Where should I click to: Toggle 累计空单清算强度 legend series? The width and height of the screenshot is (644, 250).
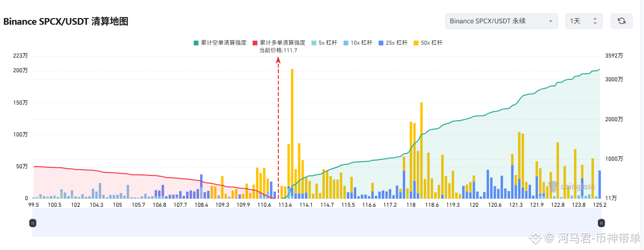(x=220, y=43)
